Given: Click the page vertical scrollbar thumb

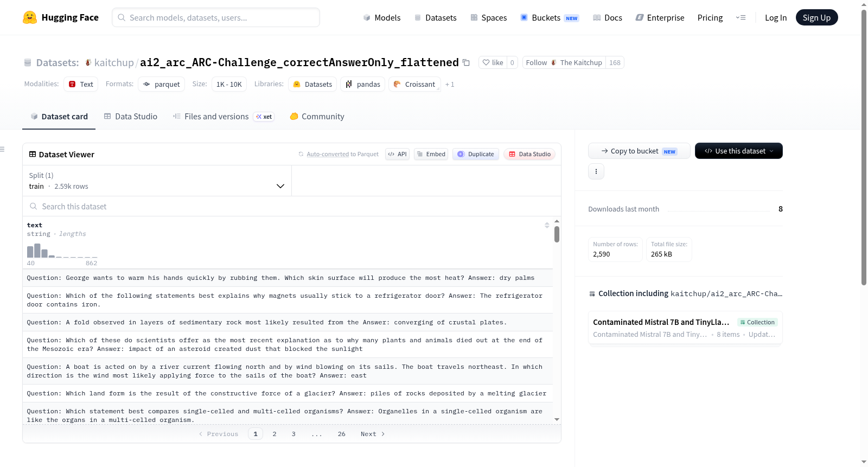Looking at the screenshot, I should pyautogui.click(x=864, y=146).
